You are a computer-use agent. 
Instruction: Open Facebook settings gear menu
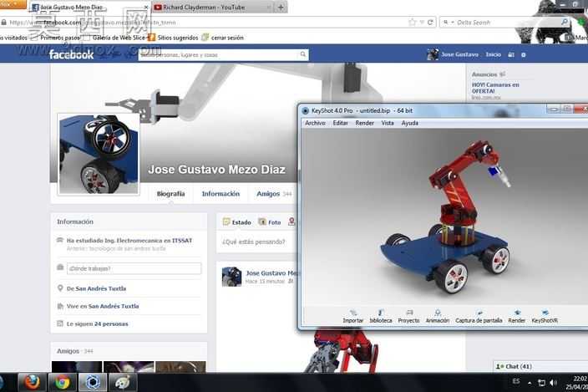tap(524, 55)
